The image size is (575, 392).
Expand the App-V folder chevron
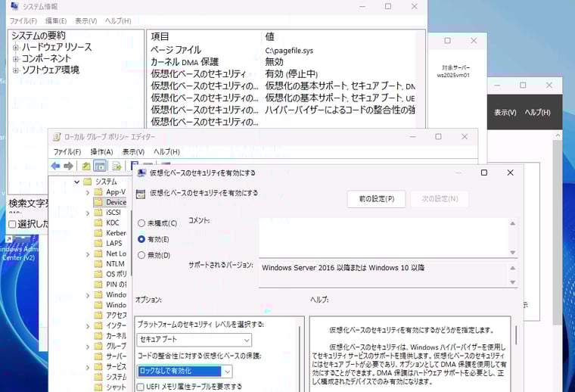[88, 192]
